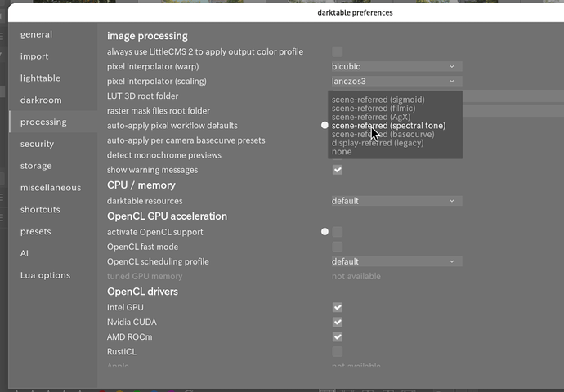Image resolution: width=564 pixels, height=392 pixels.
Task: Click the OpenCL drivers heading
Action: pos(142,292)
